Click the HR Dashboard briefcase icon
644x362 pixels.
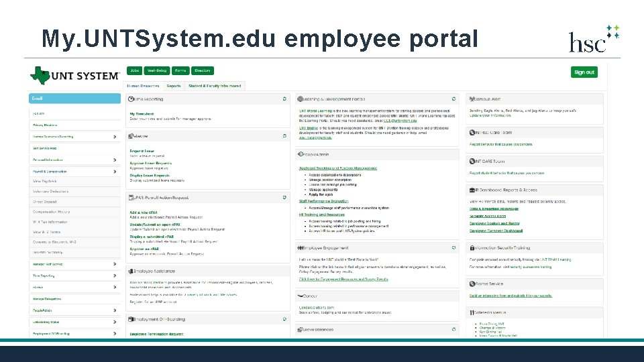[x=472, y=190]
